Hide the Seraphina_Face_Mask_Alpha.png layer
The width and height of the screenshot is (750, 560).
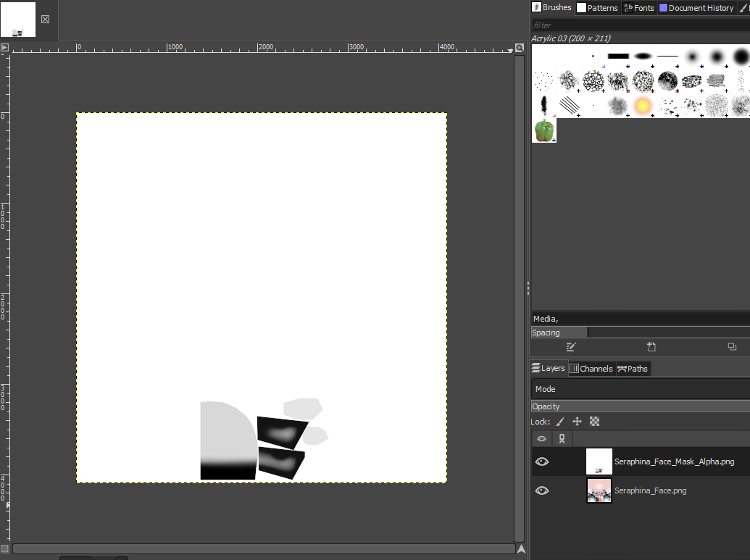click(541, 461)
